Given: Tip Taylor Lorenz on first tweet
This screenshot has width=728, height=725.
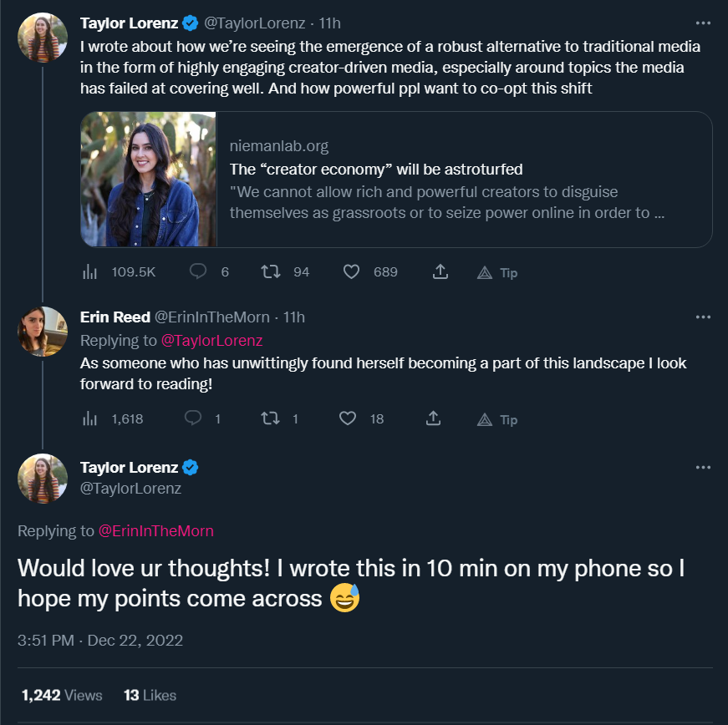Looking at the screenshot, I should point(497,273).
